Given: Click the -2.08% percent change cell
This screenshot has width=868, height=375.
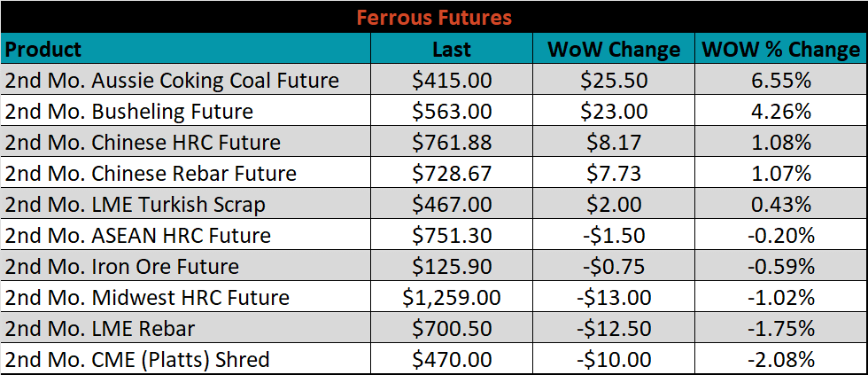Looking at the screenshot, I should click(x=781, y=359).
